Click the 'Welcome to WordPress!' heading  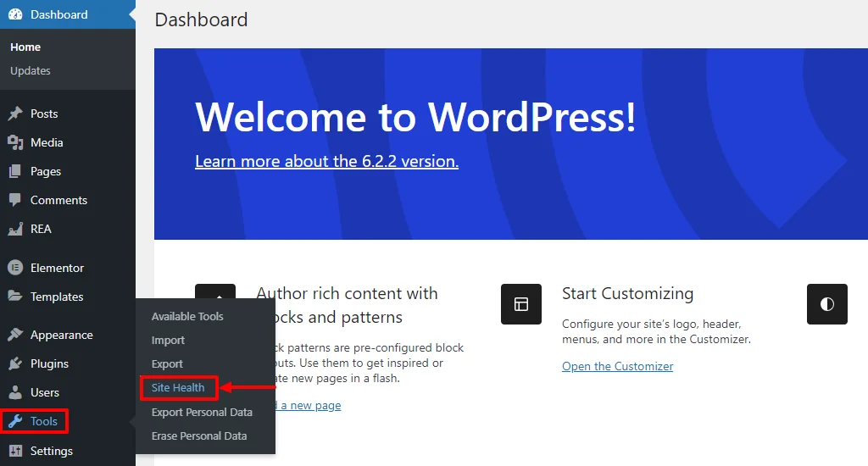[415, 117]
